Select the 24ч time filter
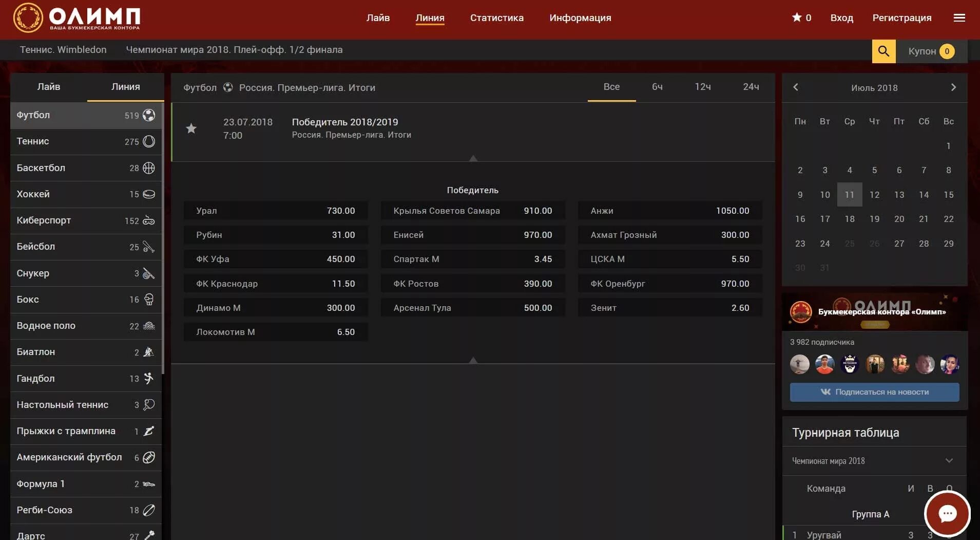The height and width of the screenshot is (540, 980). tap(751, 87)
